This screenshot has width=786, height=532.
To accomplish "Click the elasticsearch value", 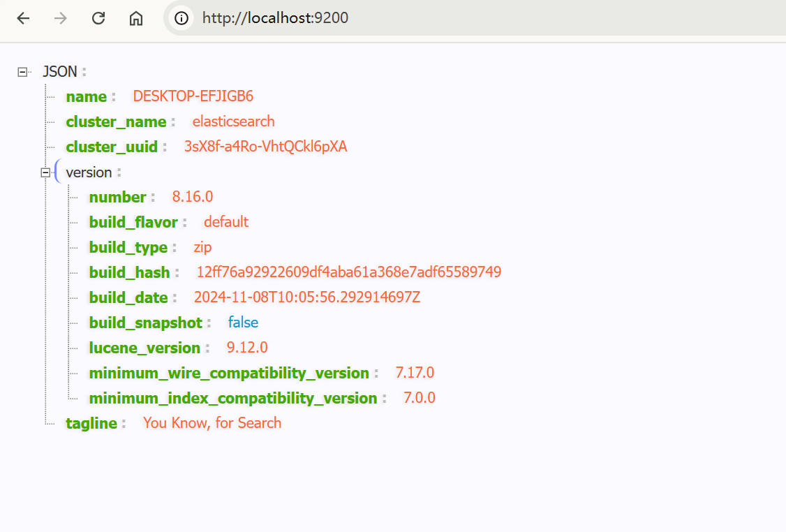I will pos(234,121).
